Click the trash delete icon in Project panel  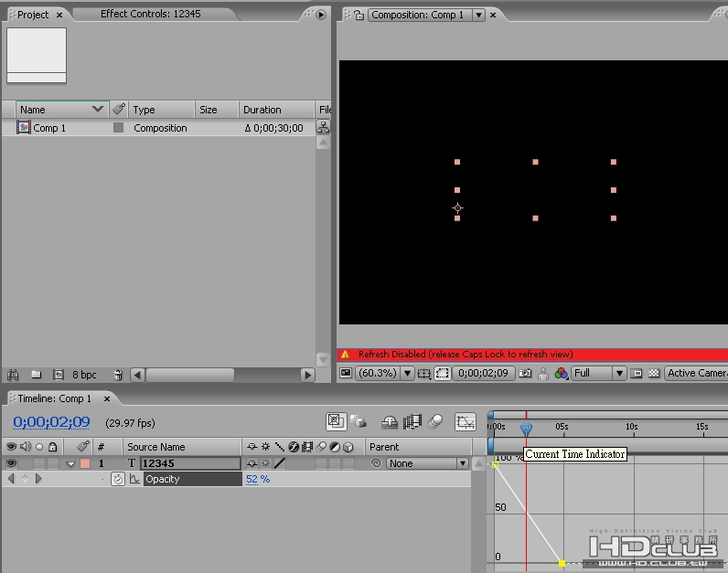point(118,375)
